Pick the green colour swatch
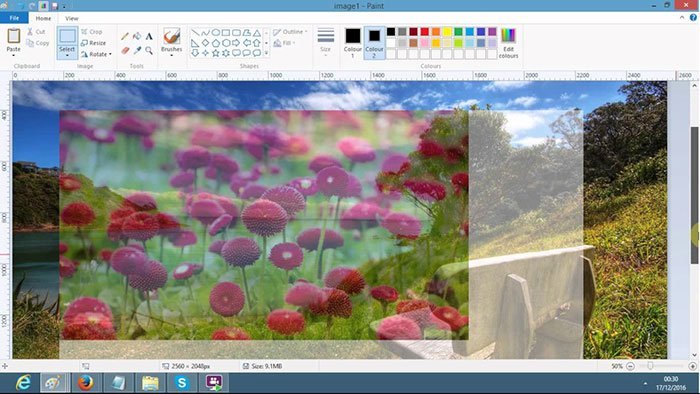700x394 pixels. click(x=458, y=32)
